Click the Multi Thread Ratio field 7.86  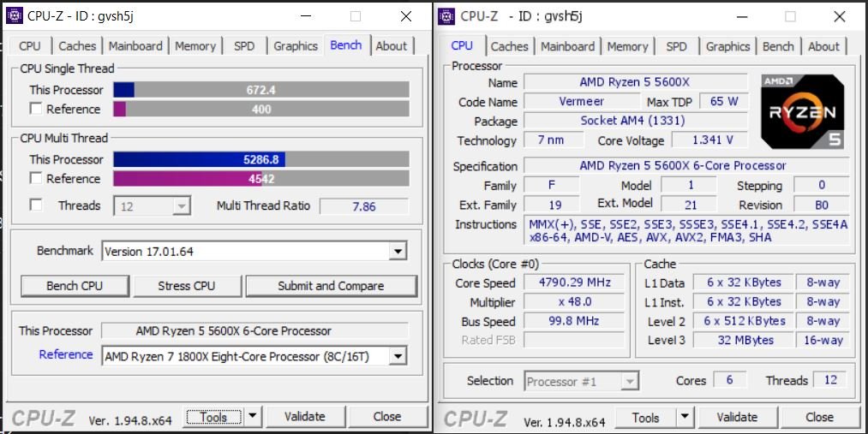click(x=363, y=206)
